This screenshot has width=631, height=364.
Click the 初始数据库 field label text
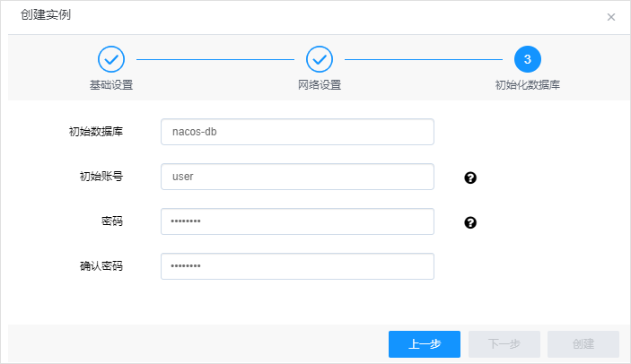coord(96,132)
